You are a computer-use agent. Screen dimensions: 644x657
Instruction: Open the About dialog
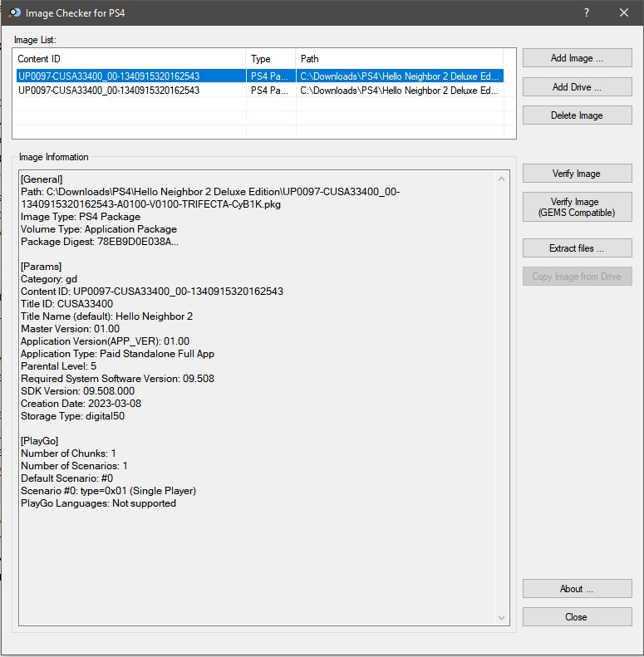tap(577, 589)
